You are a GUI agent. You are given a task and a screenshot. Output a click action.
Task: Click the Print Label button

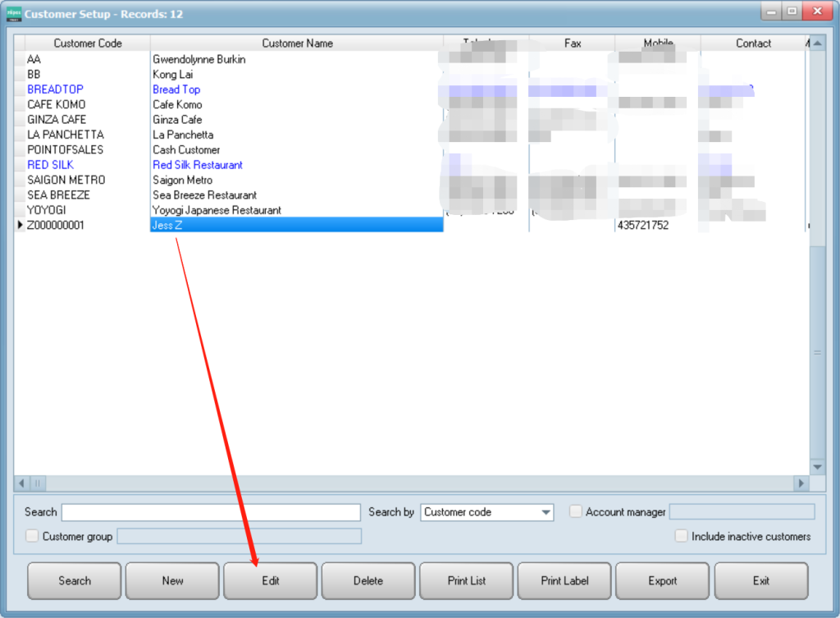coord(564,580)
